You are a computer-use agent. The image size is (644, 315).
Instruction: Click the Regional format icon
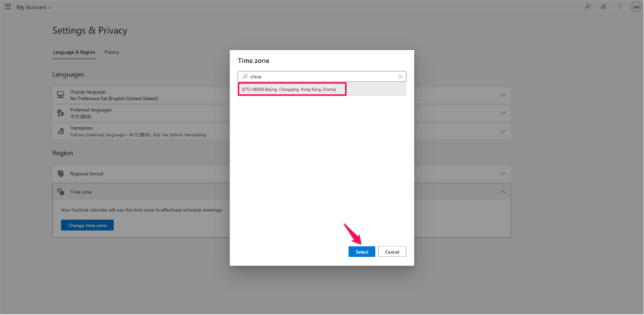click(61, 174)
